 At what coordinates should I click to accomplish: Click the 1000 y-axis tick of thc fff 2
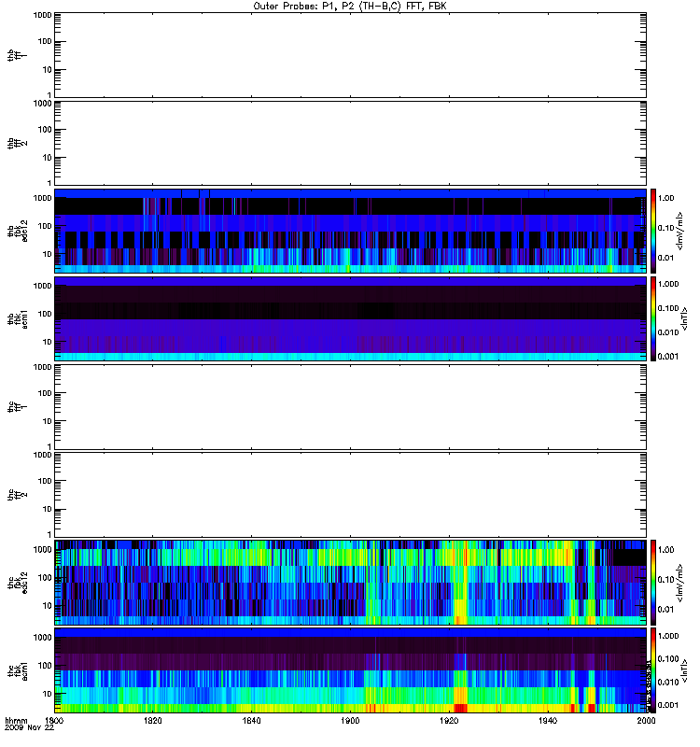42,455
